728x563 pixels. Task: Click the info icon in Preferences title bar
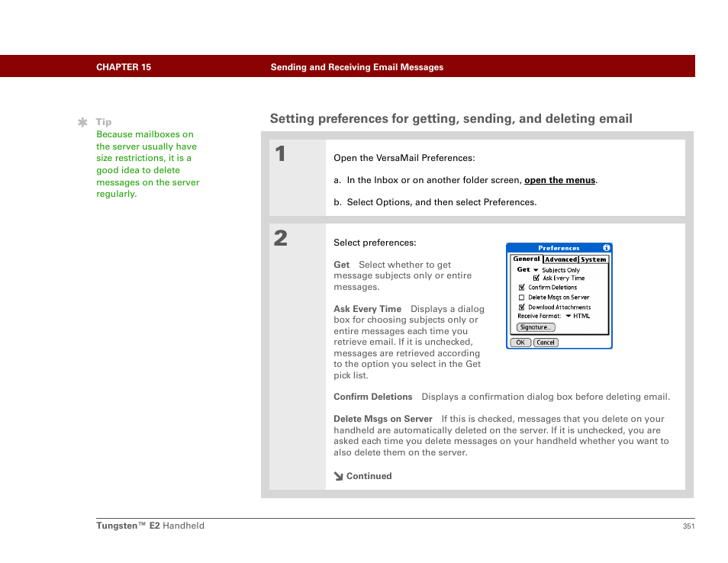(606, 248)
